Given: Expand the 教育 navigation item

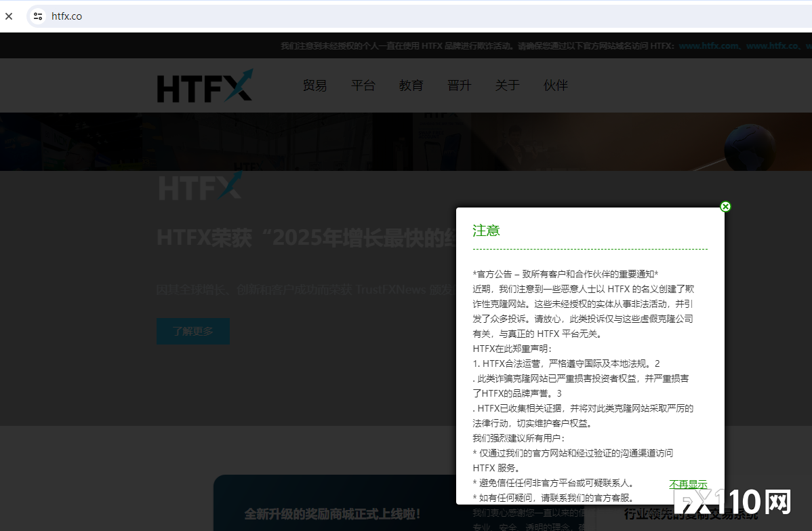Looking at the screenshot, I should [411, 85].
